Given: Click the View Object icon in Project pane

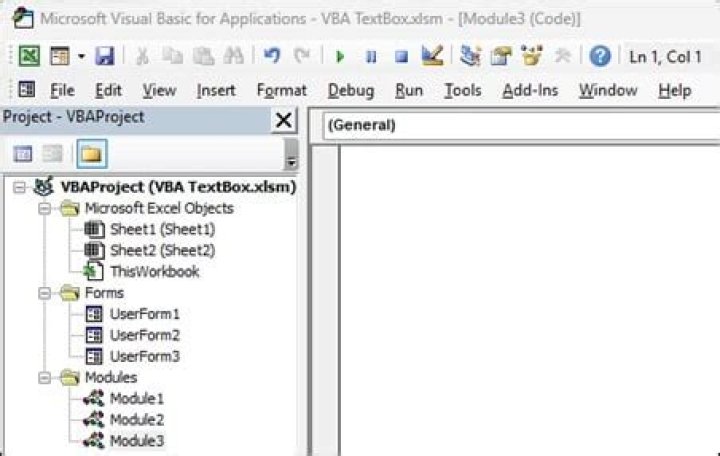Looking at the screenshot, I should point(52,154).
